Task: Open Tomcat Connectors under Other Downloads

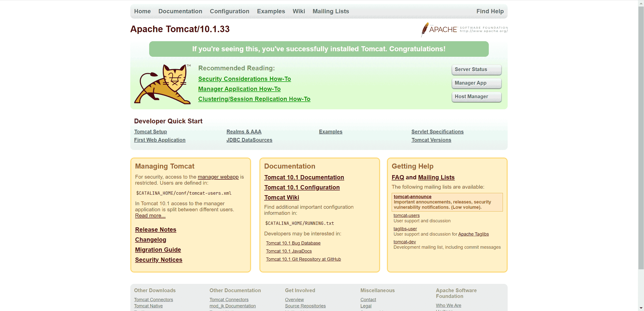Action: click(153, 300)
